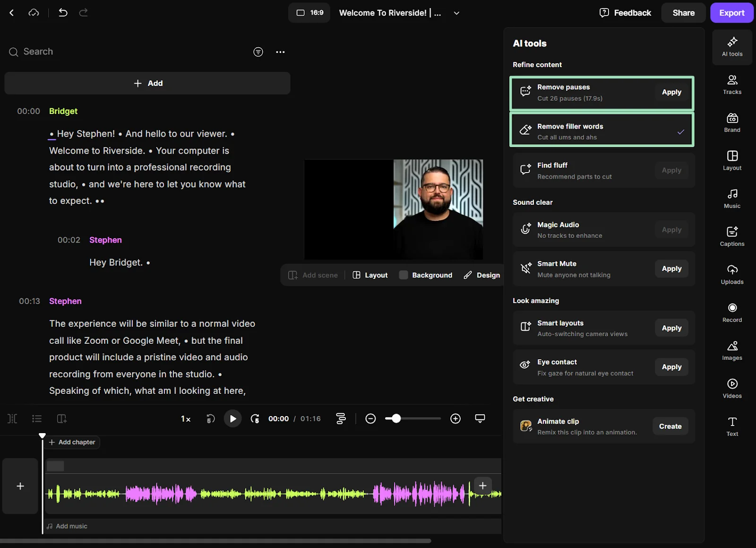The width and height of the screenshot is (756, 548).
Task: Open the transcript filter options
Action: [x=258, y=52]
